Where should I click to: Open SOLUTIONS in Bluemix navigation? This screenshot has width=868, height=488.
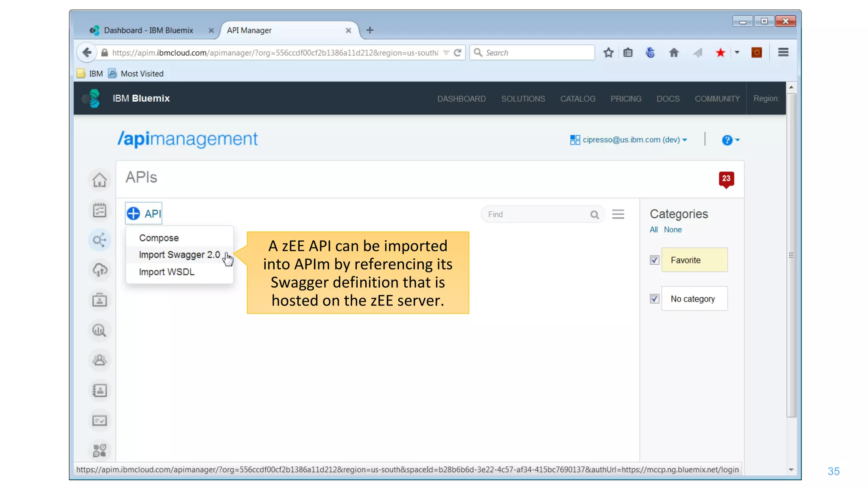click(523, 99)
